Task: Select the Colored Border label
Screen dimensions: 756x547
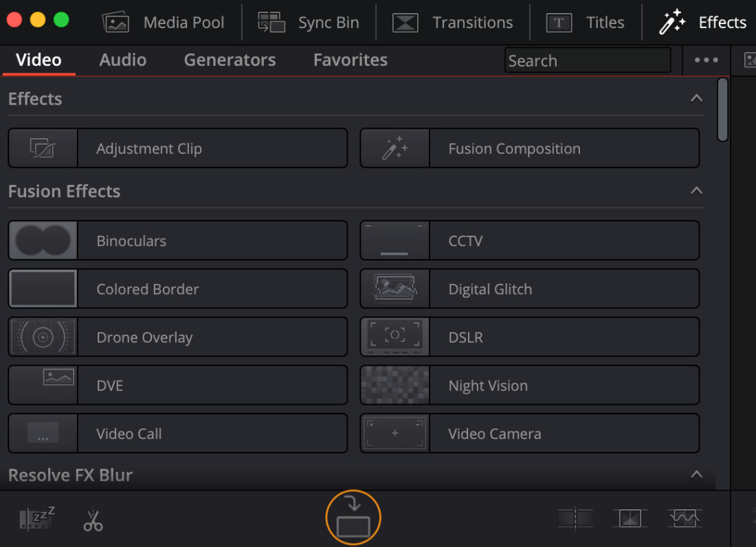Action: (x=148, y=289)
